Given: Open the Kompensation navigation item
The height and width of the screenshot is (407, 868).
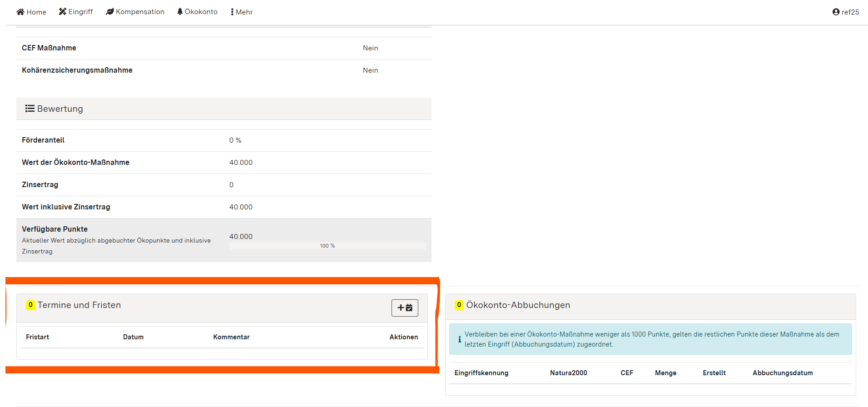Looking at the screenshot, I should (135, 12).
